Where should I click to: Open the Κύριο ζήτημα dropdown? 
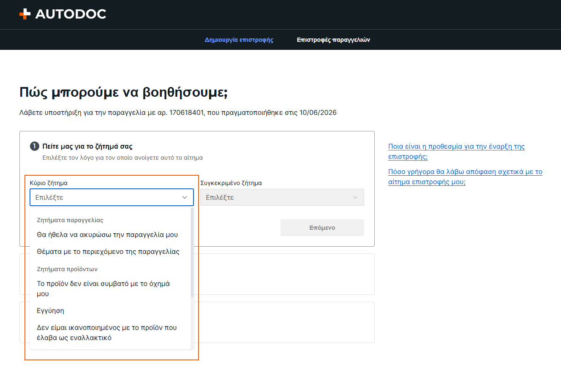[112, 197]
